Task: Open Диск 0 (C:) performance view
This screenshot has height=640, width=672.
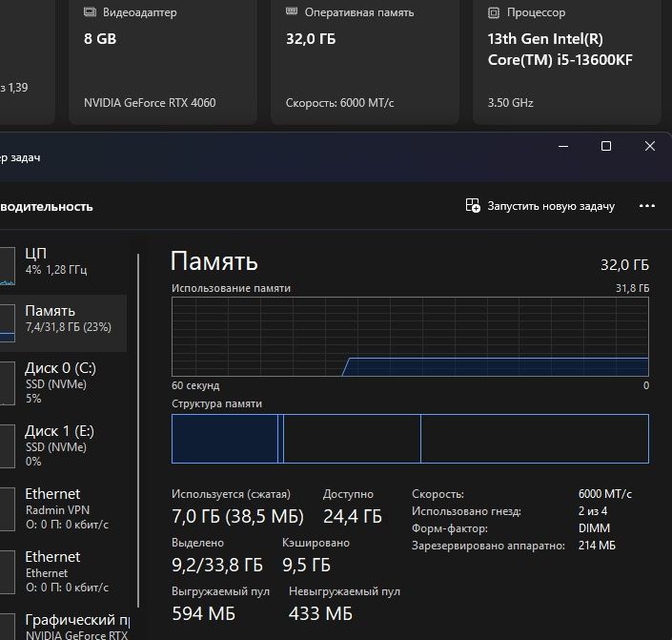Action: point(64,382)
